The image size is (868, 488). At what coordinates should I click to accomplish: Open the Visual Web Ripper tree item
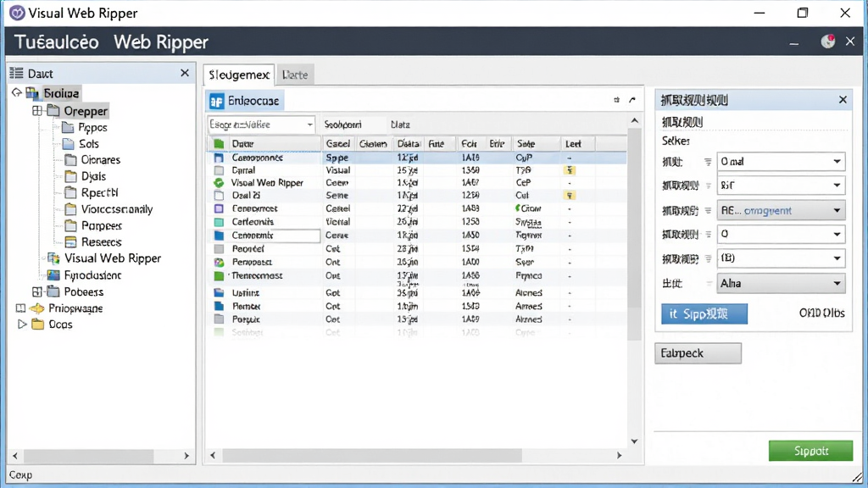click(113, 258)
